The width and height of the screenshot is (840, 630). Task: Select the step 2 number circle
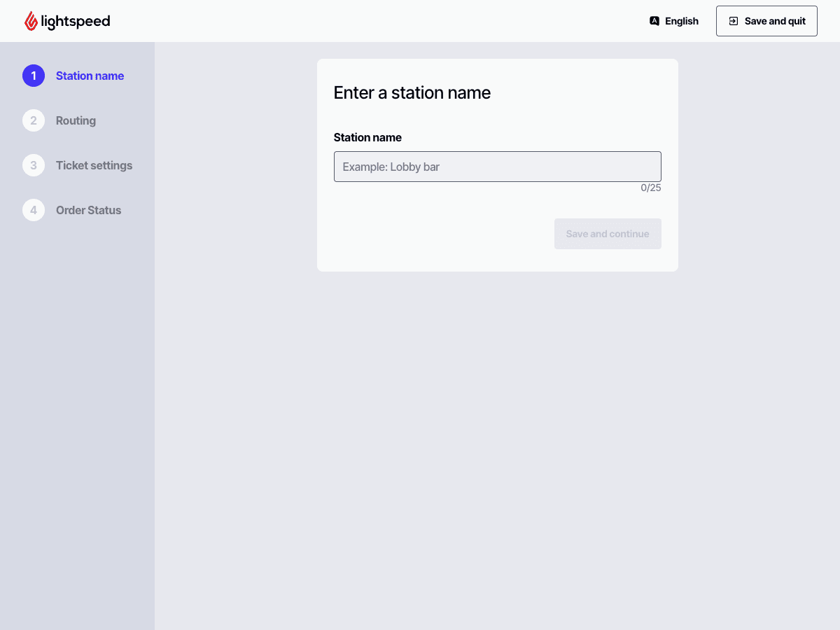pos(34,120)
